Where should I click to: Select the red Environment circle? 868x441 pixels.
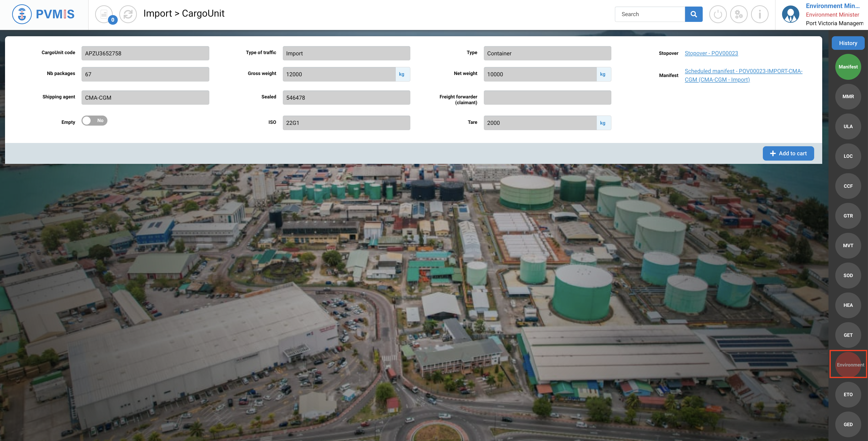(848, 365)
